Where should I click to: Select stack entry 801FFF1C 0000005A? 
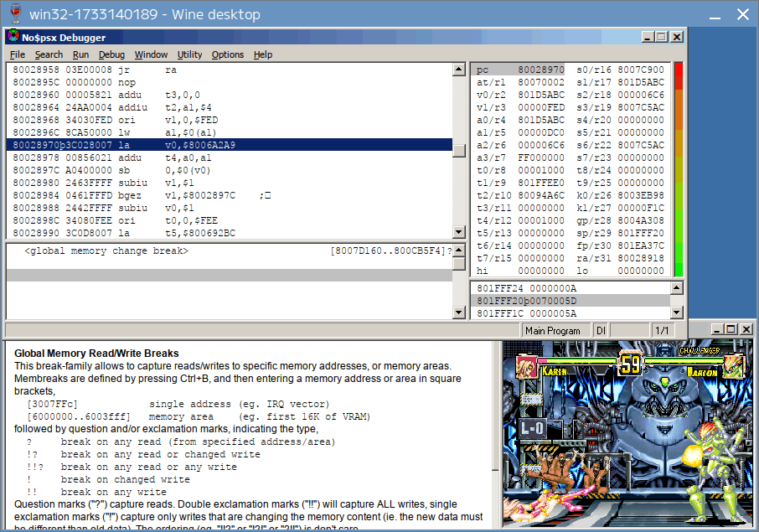tap(571, 313)
